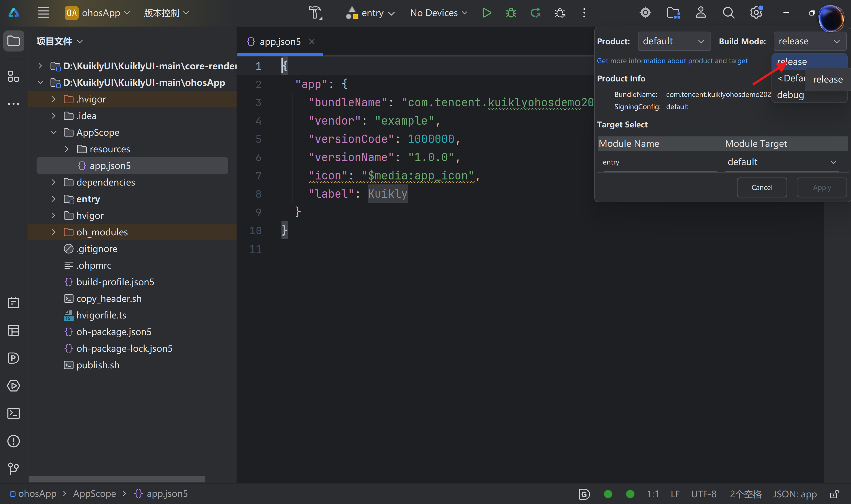The height and width of the screenshot is (504, 851).
Task: Open the Product default dropdown
Action: pos(674,41)
